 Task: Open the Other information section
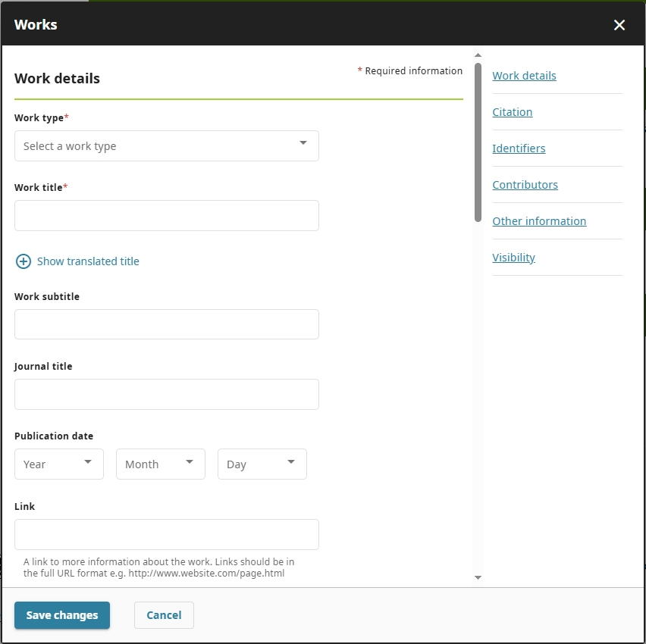click(x=539, y=221)
